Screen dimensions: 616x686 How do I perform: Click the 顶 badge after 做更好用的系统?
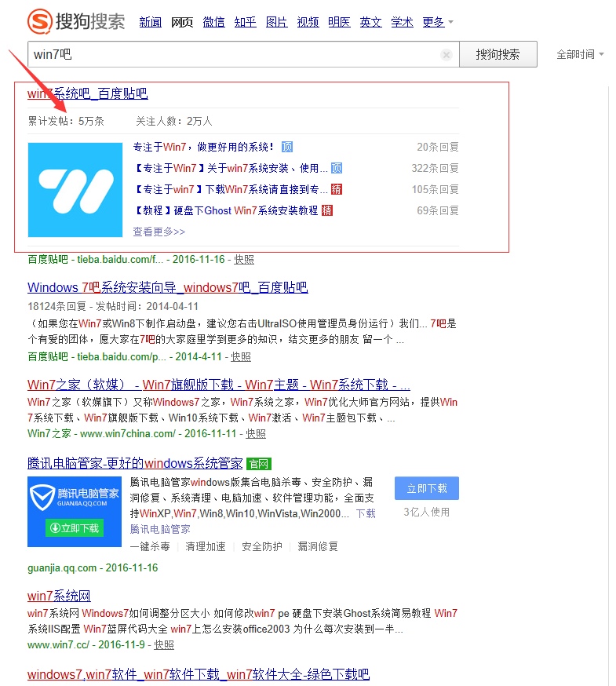287,147
